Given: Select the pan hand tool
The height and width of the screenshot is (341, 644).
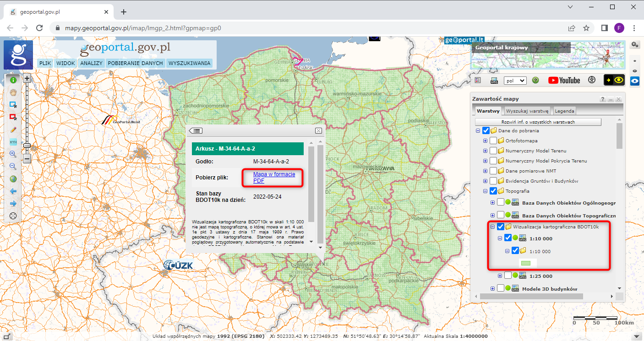Looking at the screenshot, I should [13, 92].
